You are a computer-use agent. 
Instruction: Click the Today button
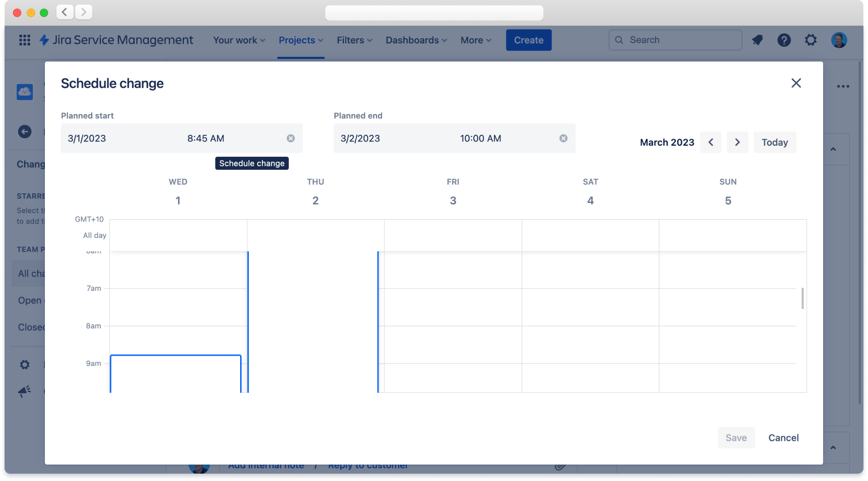(775, 142)
